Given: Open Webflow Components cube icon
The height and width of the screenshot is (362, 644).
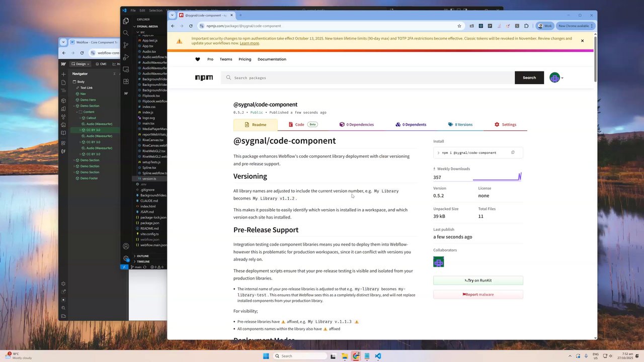Looking at the screenshot, I should [x=63, y=100].
